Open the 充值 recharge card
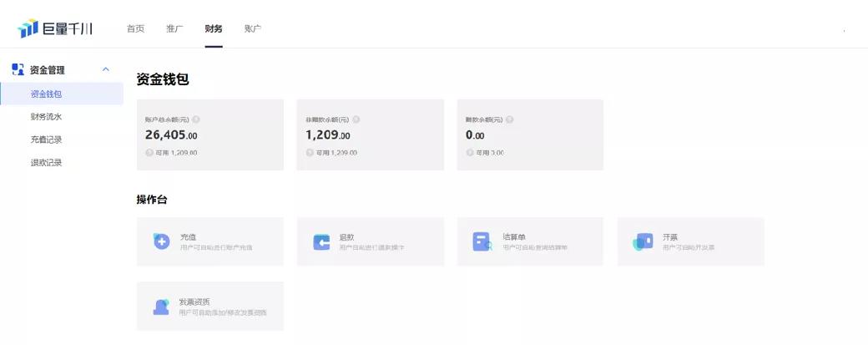This screenshot has width=868, height=345. click(209, 241)
